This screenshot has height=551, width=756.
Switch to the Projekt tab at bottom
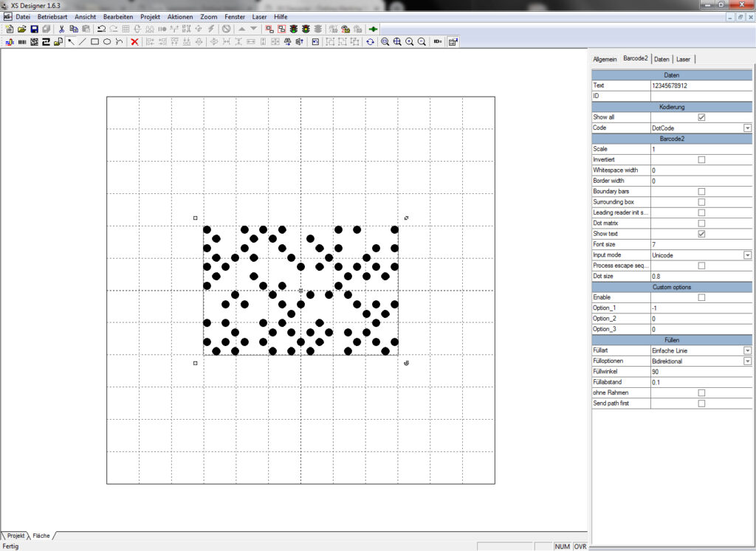tap(16, 536)
